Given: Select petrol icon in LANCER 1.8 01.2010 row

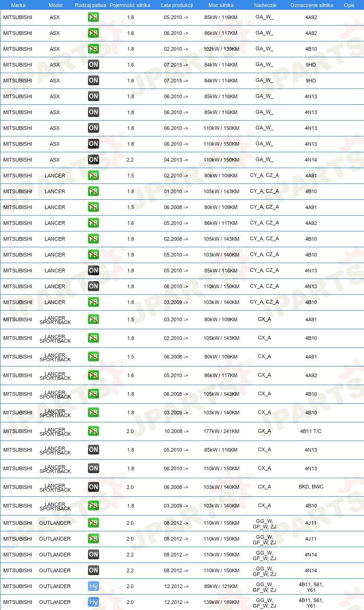Looking at the screenshot, I should tap(94, 191).
